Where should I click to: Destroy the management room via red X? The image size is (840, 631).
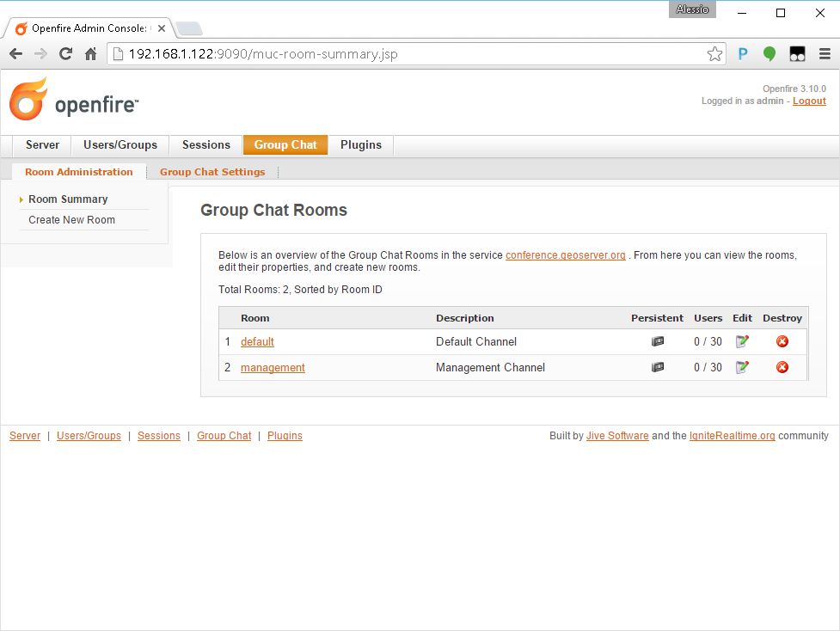point(782,367)
